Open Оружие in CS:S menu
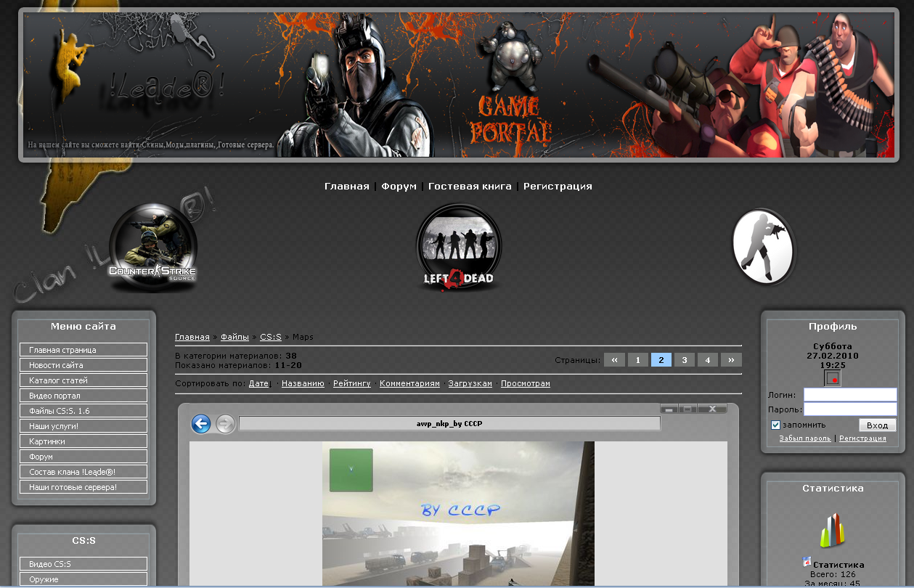Screen dimensions: 914x588 (83, 579)
